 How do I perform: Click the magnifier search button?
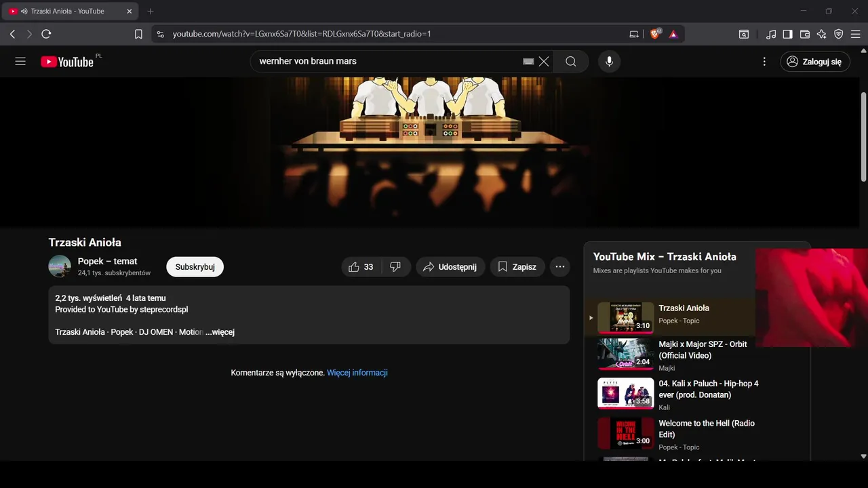click(571, 62)
